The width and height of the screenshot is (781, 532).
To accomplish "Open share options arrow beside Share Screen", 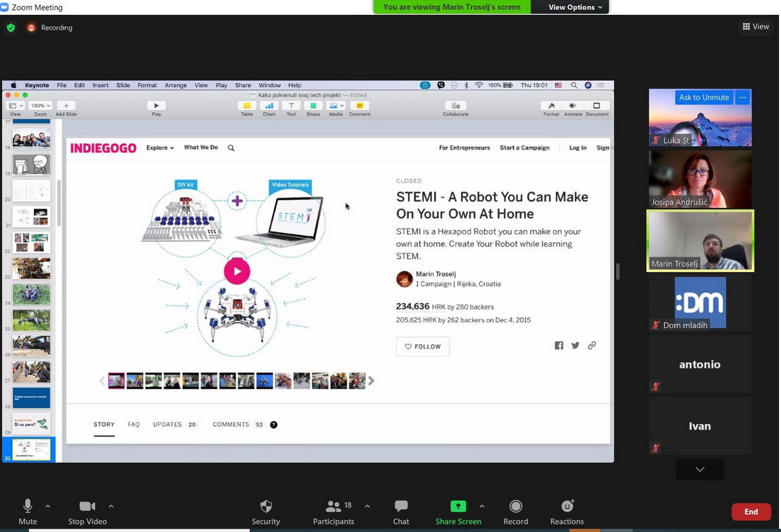I will click(x=482, y=506).
